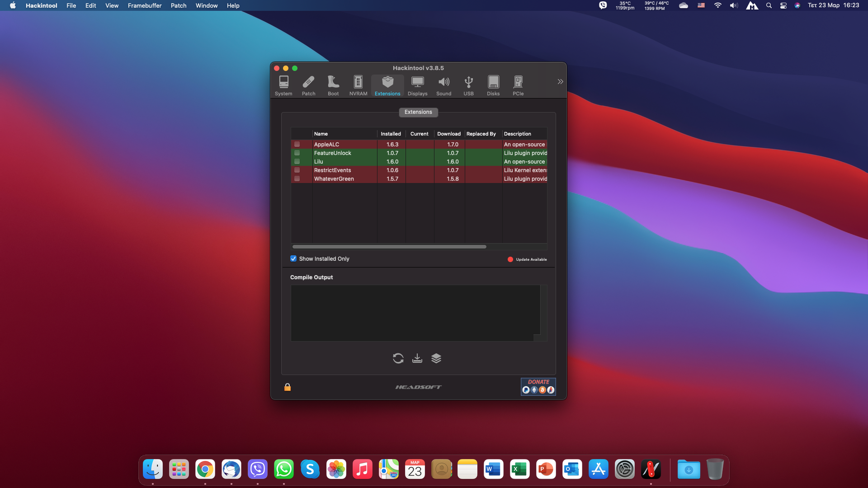
Task: Toggle Show Installed Only checkbox
Action: (293, 258)
